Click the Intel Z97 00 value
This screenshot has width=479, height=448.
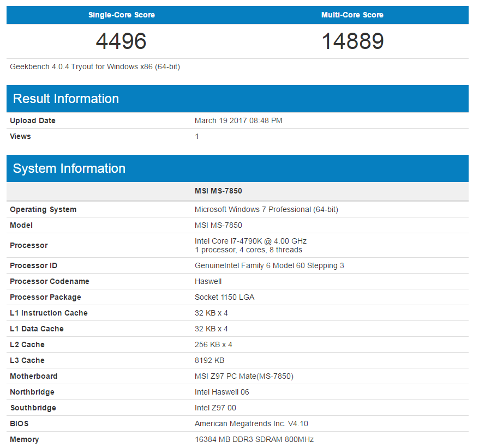click(x=215, y=408)
